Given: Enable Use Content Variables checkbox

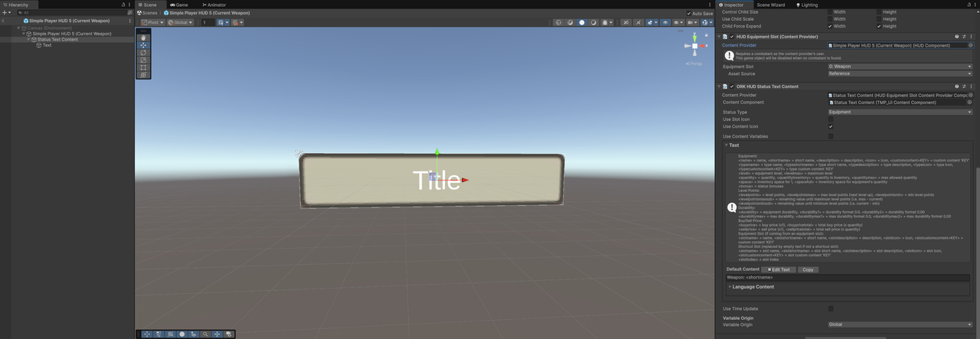Looking at the screenshot, I should (x=831, y=136).
